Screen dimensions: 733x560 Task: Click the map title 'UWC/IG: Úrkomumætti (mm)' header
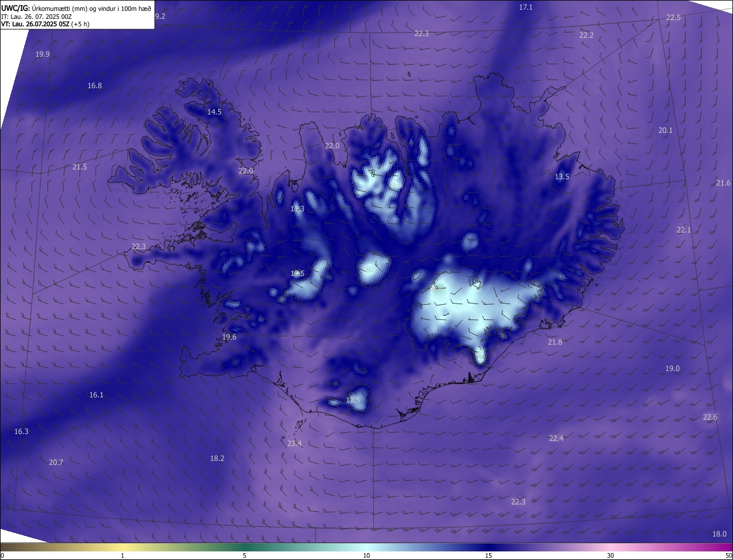(77, 8)
